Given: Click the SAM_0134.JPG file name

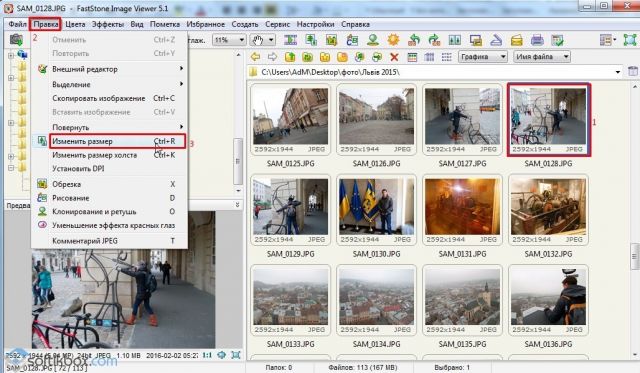Looking at the screenshot, I should [x=376, y=344].
